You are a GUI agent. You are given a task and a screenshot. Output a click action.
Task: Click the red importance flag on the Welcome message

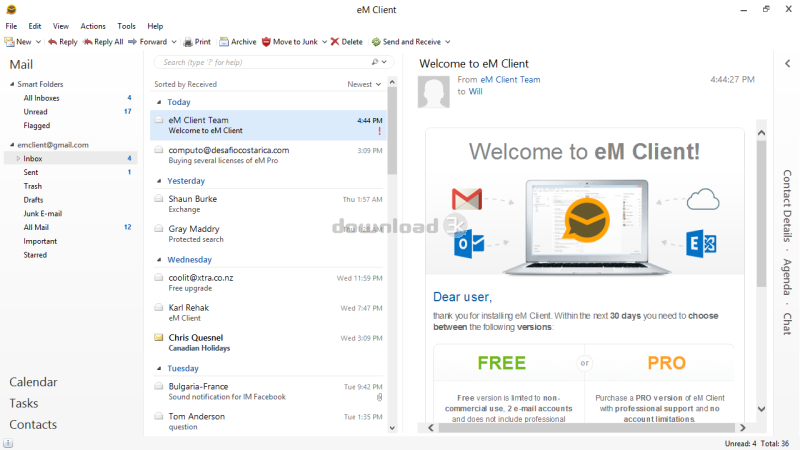(x=379, y=131)
